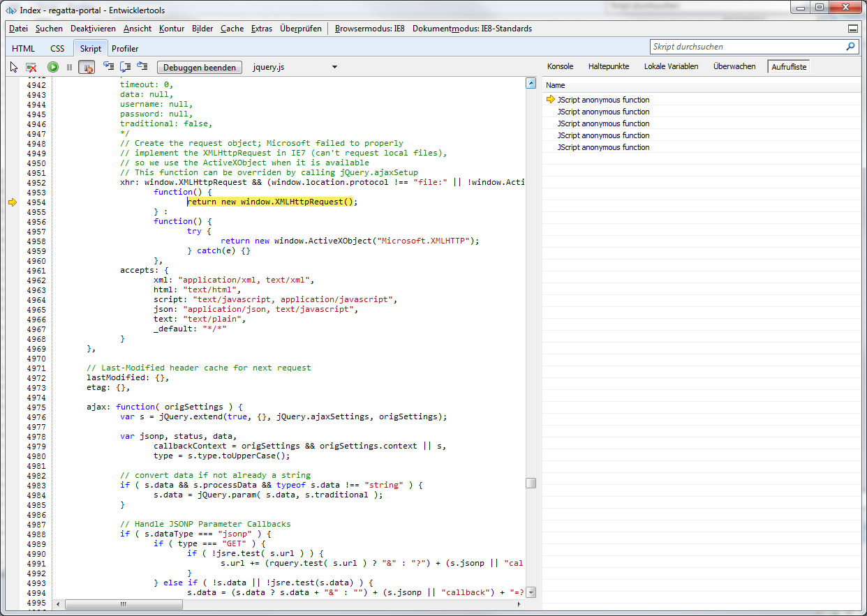Toggle the break on error button

pos(87,67)
